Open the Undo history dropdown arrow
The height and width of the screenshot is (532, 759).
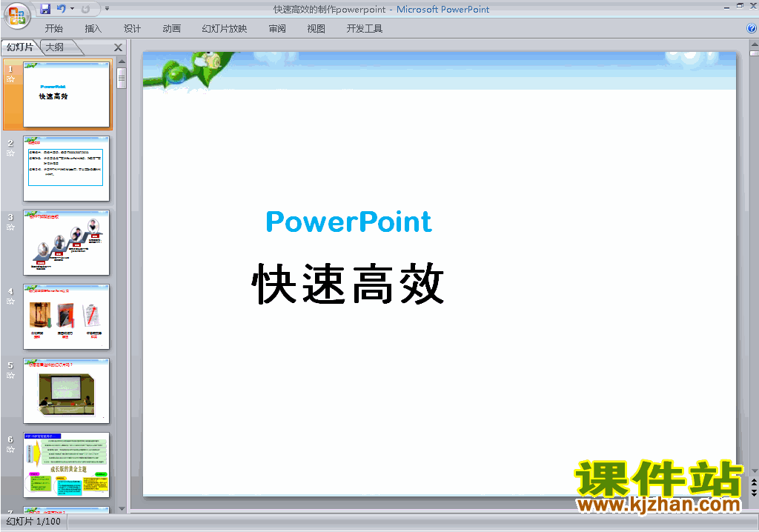pyautogui.click(x=72, y=9)
